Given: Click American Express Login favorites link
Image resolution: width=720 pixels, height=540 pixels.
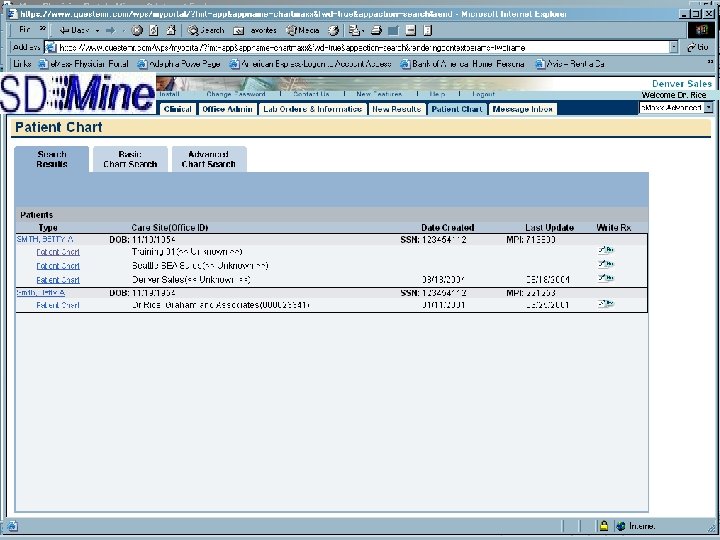Looking at the screenshot, I should click(311, 64).
